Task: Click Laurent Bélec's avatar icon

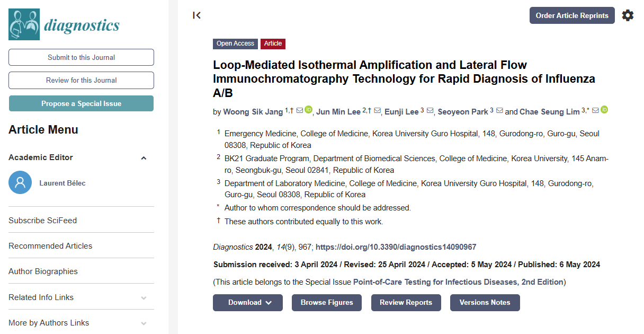Action: coord(20,183)
